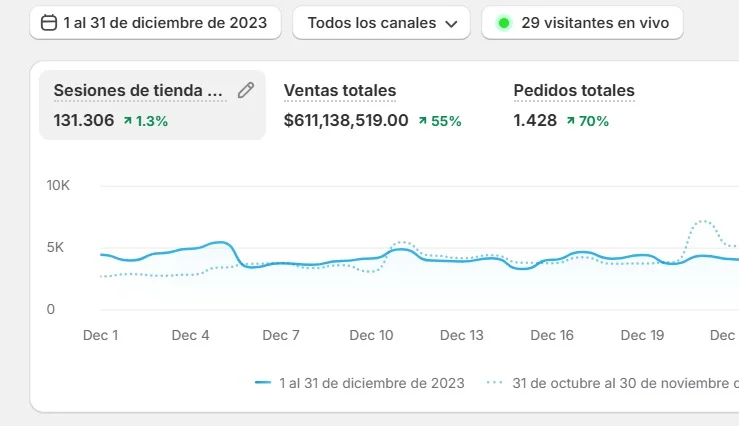Screen dimensions: 739x426
Task: Open the December 2023 date range picker
Action: point(155,22)
